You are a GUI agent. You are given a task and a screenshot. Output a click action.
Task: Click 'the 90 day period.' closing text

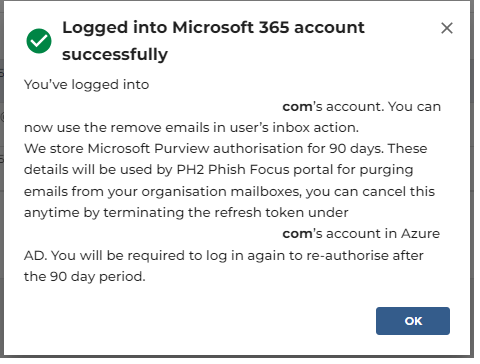tap(85, 277)
